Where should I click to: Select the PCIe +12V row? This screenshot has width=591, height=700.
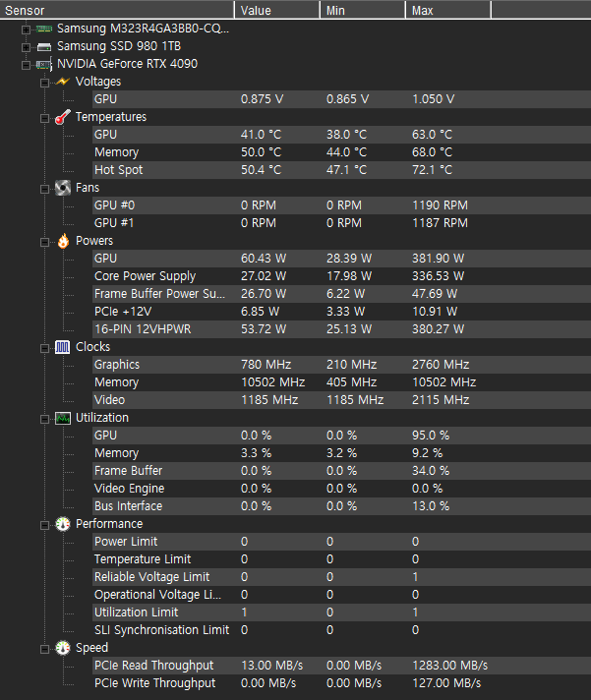tap(341, 312)
